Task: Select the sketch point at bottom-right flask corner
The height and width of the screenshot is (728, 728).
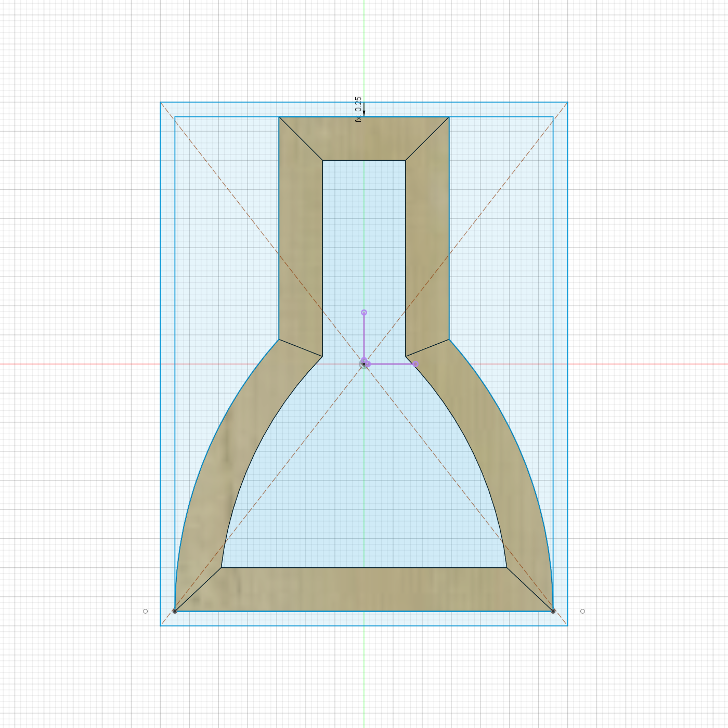Action: (553, 611)
